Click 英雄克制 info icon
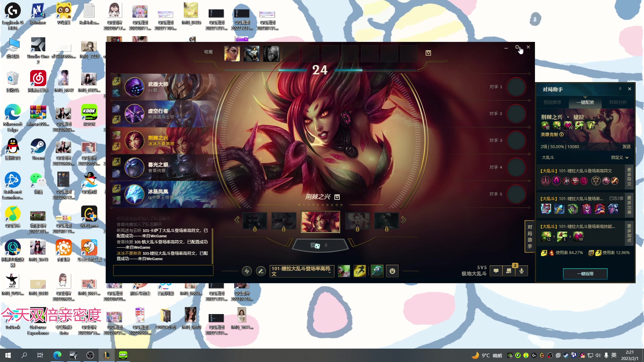The image size is (644, 362). (561, 134)
